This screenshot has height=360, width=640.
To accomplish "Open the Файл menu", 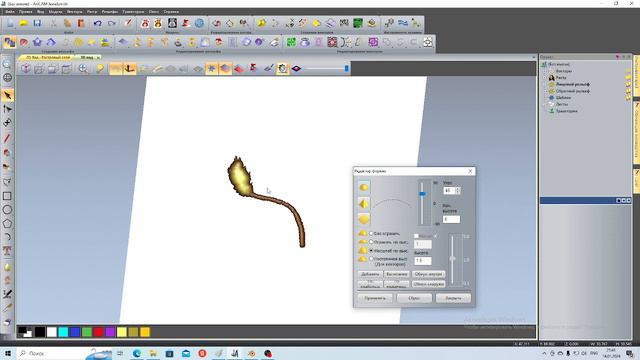I will (x=10, y=12).
